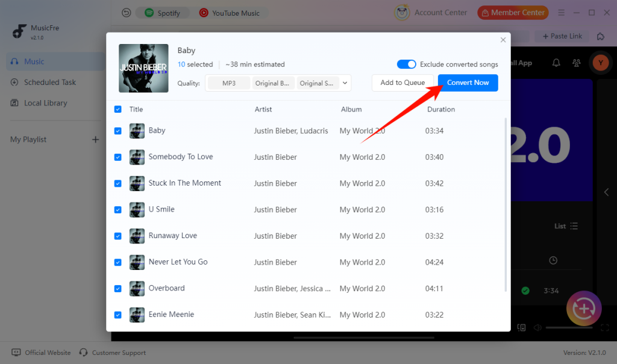The width and height of the screenshot is (617, 364).
Task: Click the clock duration column icon
Action: tap(553, 260)
